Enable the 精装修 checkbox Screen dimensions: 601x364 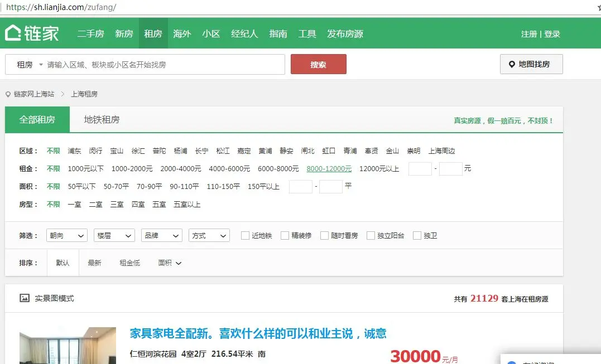coord(285,235)
